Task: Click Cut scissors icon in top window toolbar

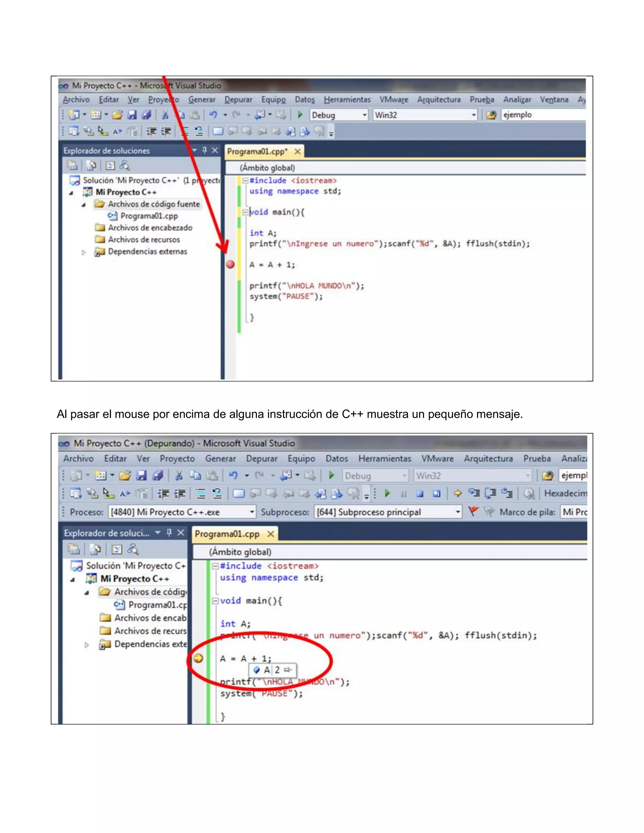Action: [165, 114]
